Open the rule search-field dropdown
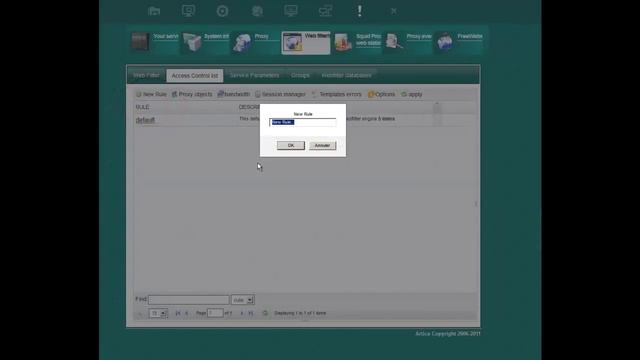 coord(243,300)
